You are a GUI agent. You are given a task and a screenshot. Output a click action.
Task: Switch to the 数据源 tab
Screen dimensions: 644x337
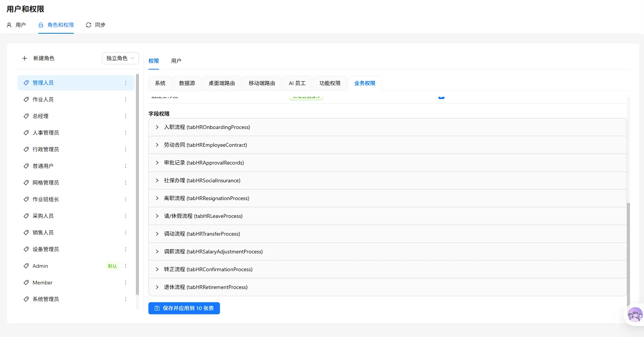point(187,83)
